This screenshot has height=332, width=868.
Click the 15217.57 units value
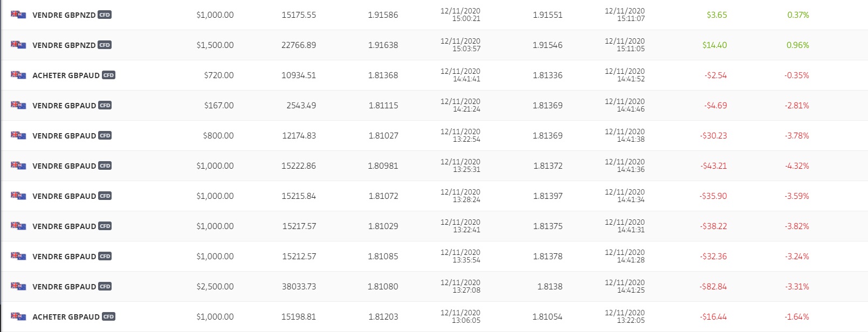(299, 226)
